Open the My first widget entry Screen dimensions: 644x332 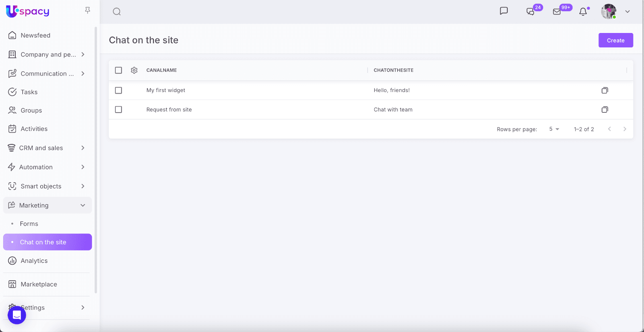click(x=166, y=90)
